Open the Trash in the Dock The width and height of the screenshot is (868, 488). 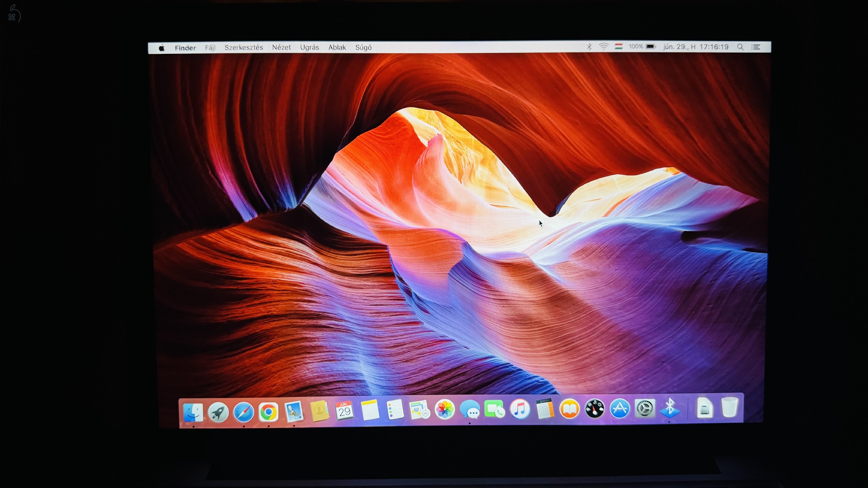coord(729,407)
